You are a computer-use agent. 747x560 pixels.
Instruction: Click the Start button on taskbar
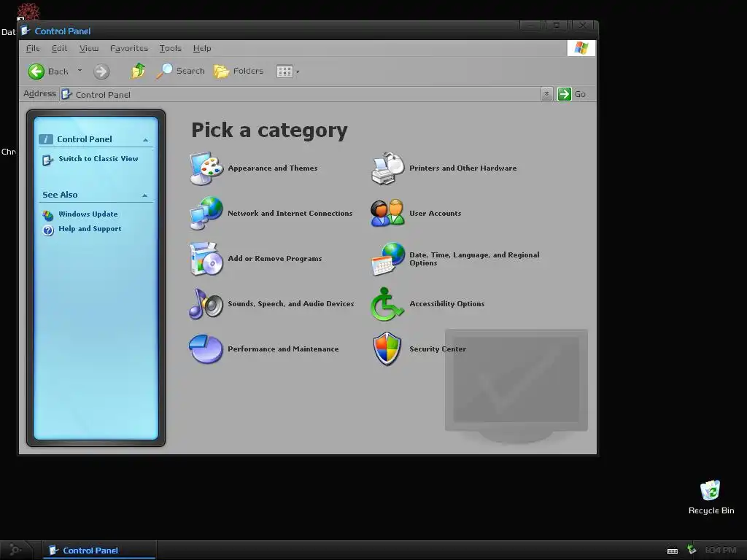16,550
